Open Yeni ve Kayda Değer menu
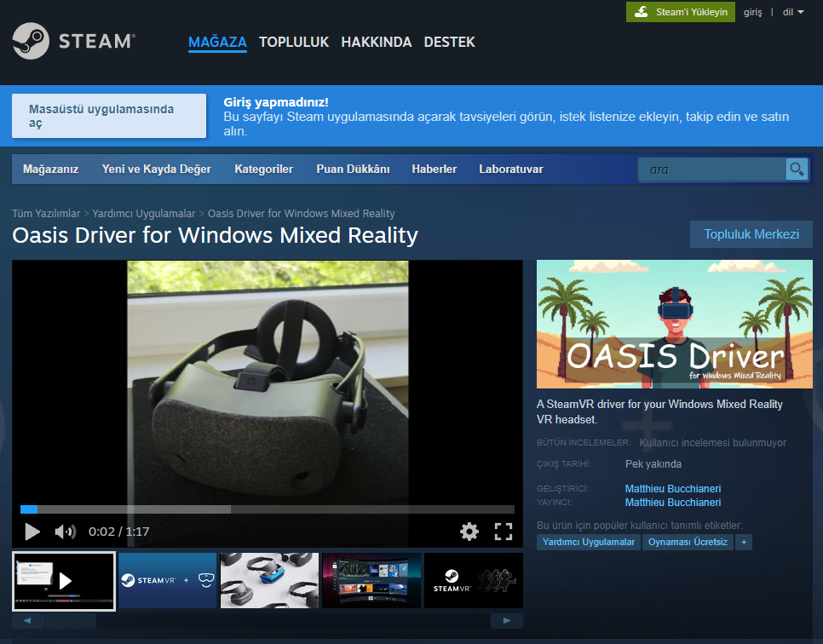 [157, 169]
